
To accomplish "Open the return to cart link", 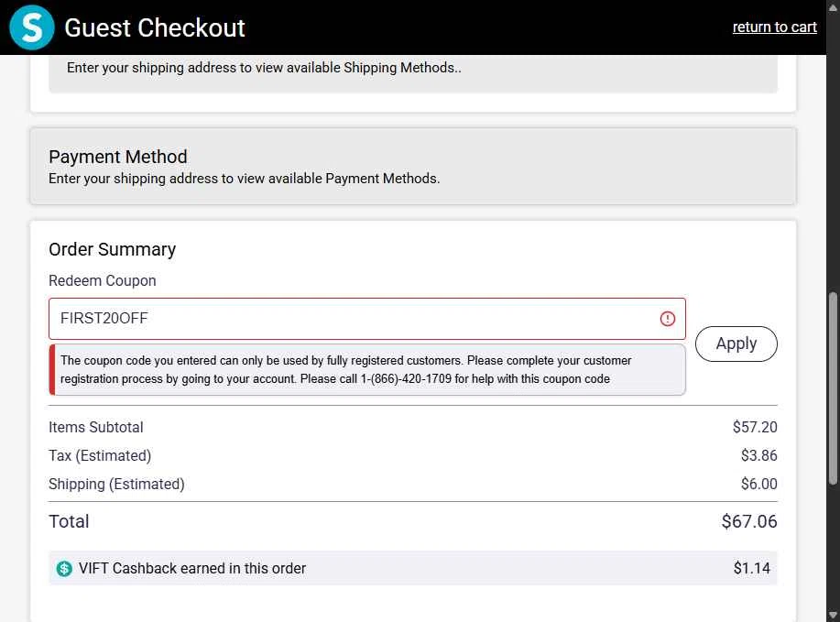I will (x=774, y=27).
